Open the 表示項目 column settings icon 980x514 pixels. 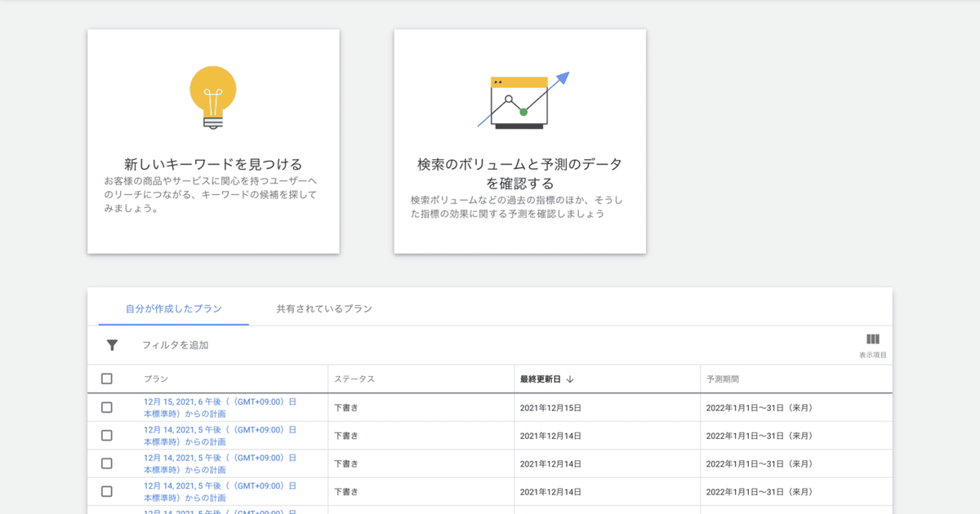[x=874, y=339]
